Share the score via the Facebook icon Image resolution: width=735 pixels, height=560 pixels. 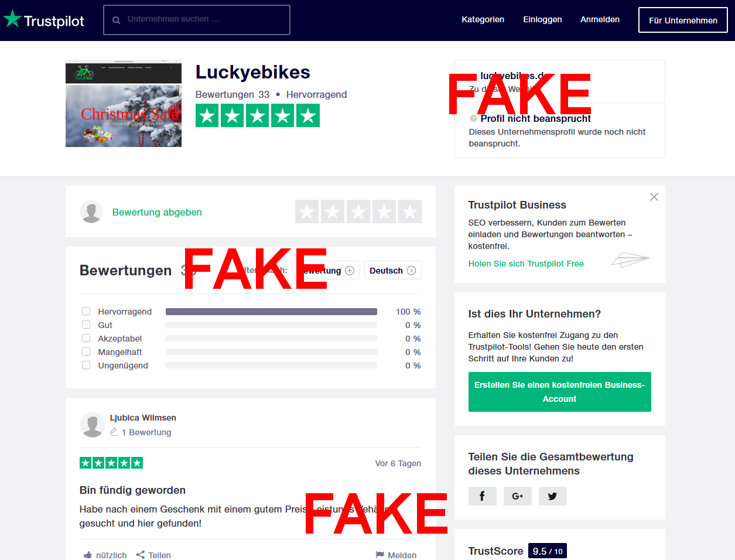click(482, 496)
